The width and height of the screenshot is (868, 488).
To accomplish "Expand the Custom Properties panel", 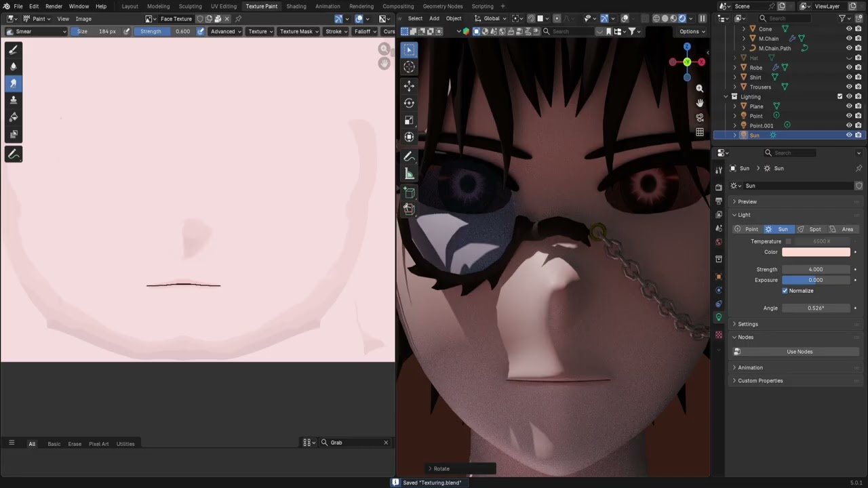I will point(760,381).
